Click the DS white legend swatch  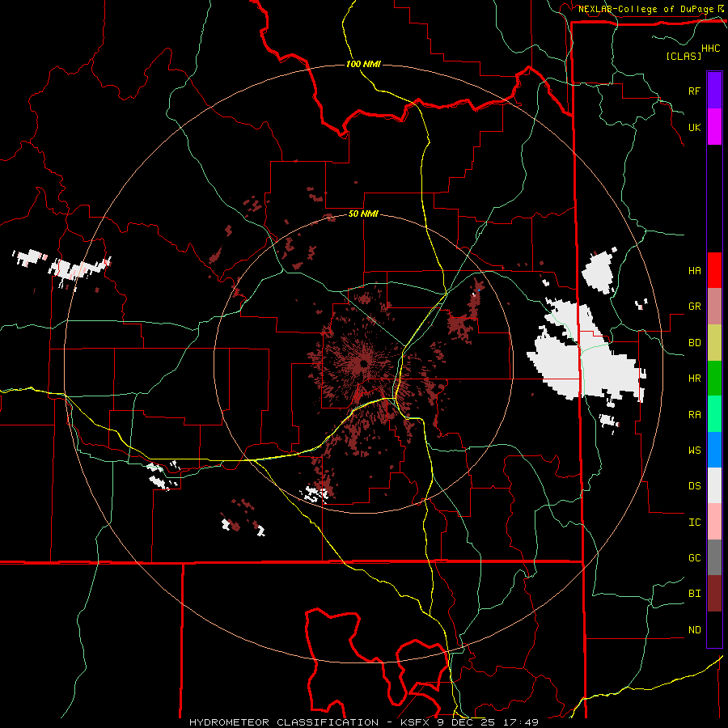tap(714, 485)
